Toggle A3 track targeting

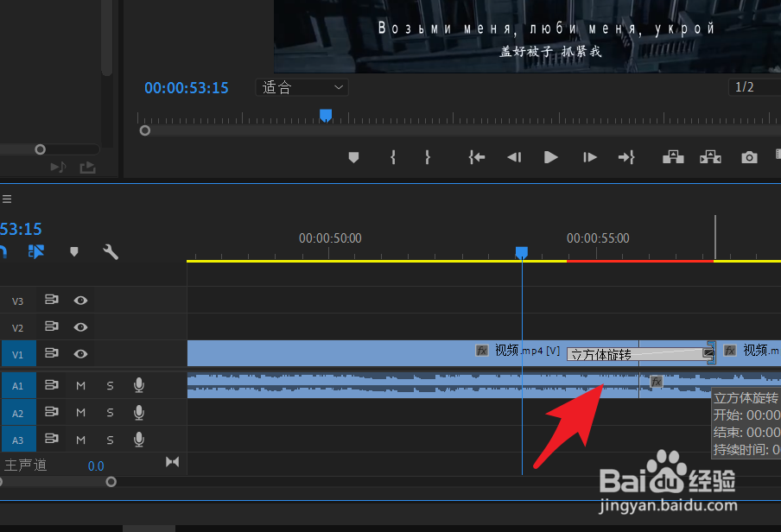[x=18, y=440]
